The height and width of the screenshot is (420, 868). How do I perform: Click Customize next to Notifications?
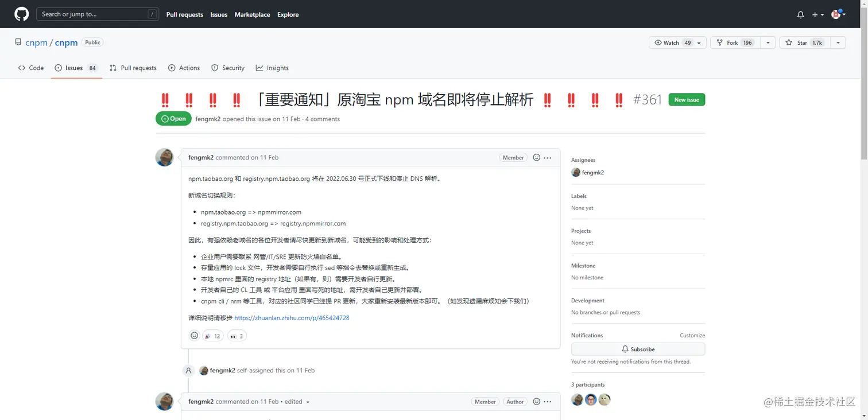[692, 336]
